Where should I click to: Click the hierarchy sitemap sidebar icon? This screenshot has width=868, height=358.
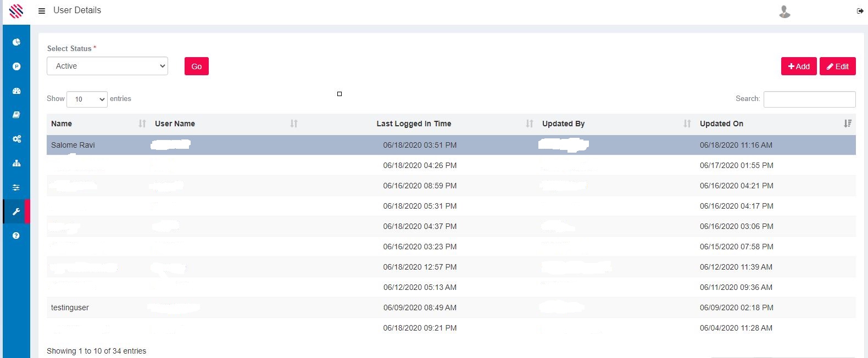click(x=16, y=163)
